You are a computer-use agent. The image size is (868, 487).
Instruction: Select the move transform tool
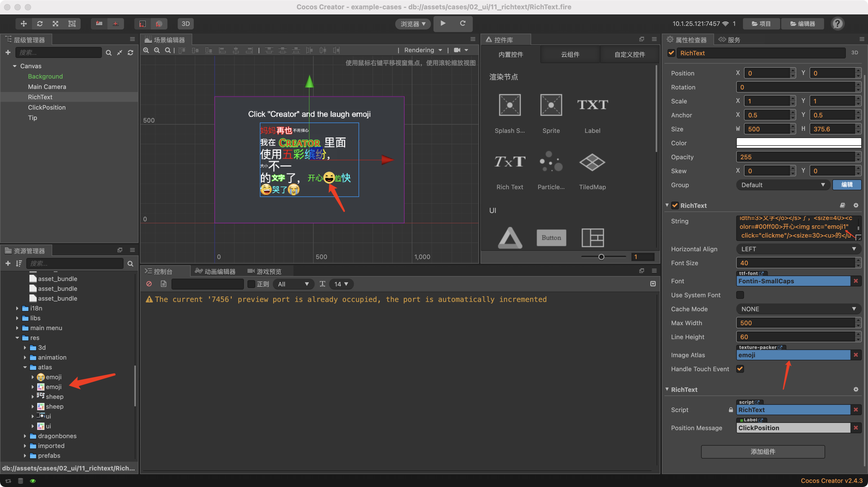[x=24, y=24]
